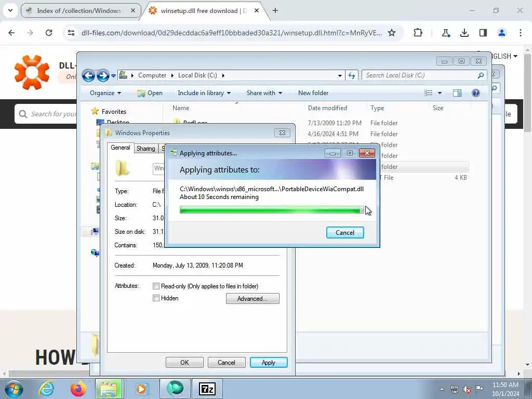Click Open in Explorer toolbar

pyautogui.click(x=150, y=93)
